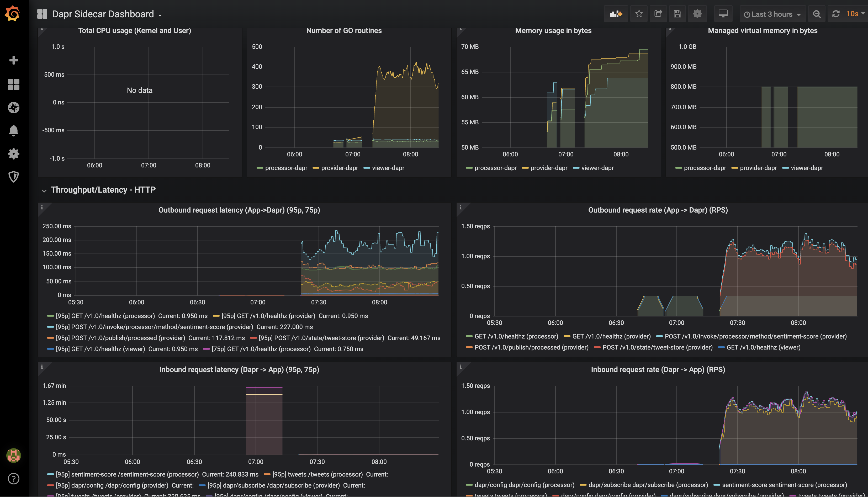This screenshot has width=868, height=497.
Task: Open Outbound request rate panel title menu
Action: (658, 210)
